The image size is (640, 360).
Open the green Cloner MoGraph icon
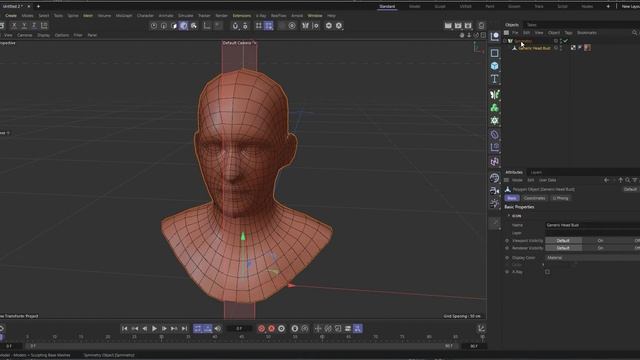click(x=494, y=108)
